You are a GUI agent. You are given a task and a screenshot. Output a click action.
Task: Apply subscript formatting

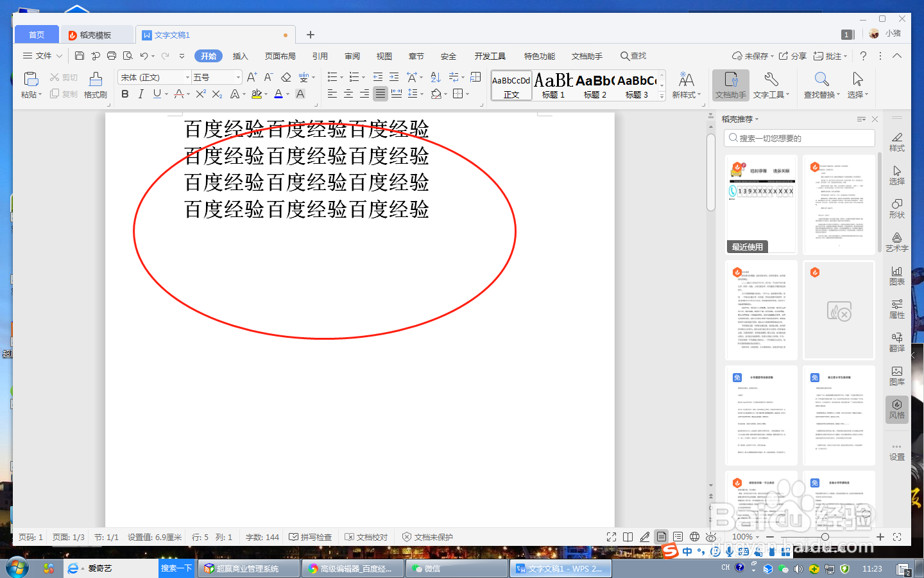217,94
